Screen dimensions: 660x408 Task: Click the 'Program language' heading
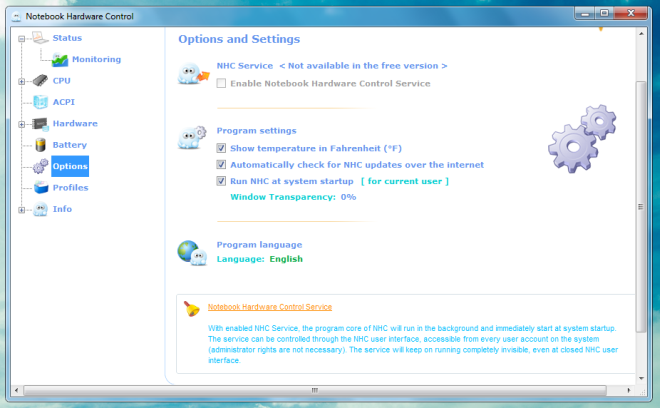[259, 245]
